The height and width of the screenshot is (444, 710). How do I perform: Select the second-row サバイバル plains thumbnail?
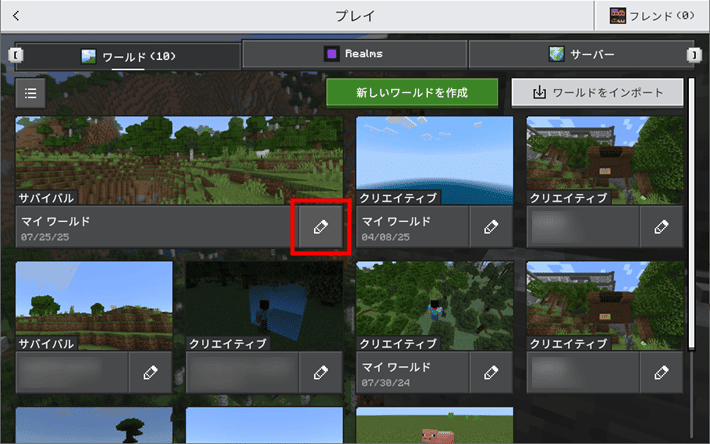tap(94, 306)
